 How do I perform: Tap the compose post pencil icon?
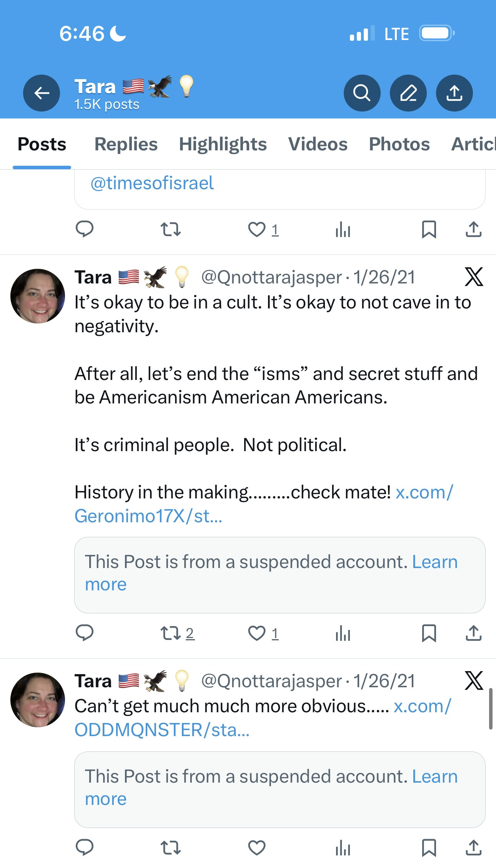408,93
